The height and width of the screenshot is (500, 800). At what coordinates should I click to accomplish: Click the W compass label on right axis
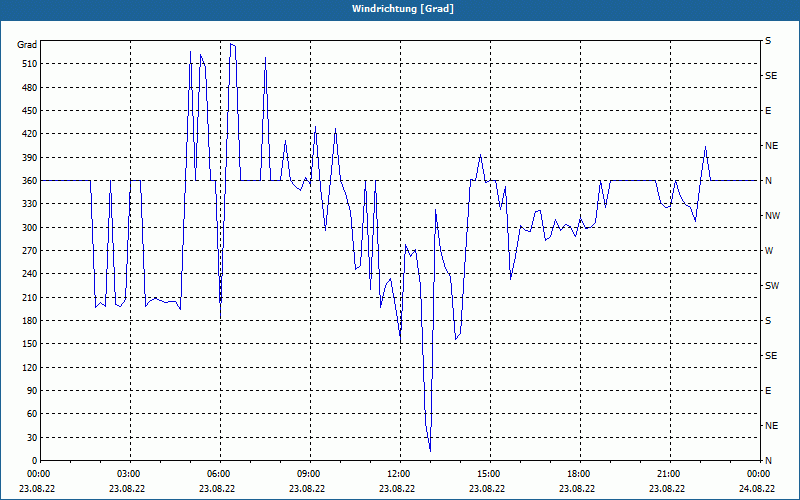tap(769, 251)
